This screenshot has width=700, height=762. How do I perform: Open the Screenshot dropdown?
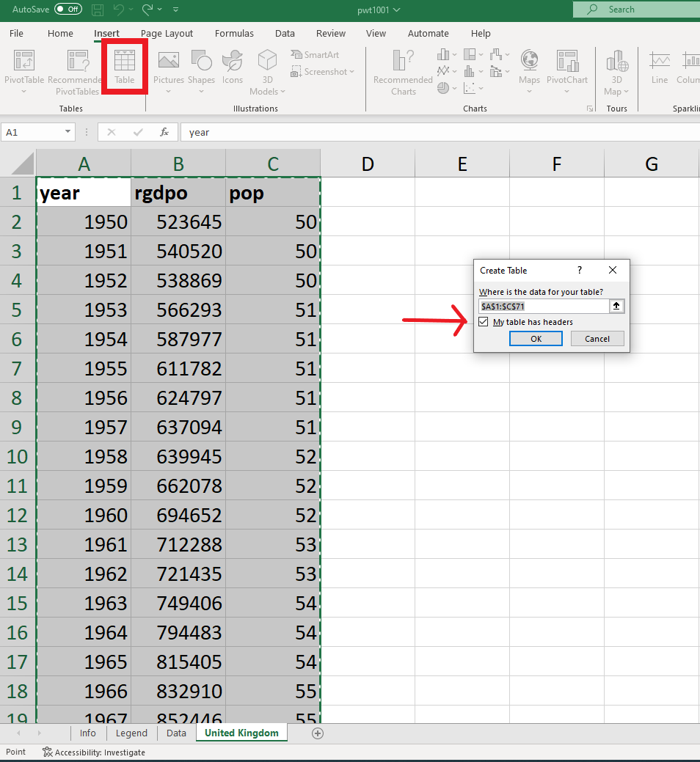(323, 72)
